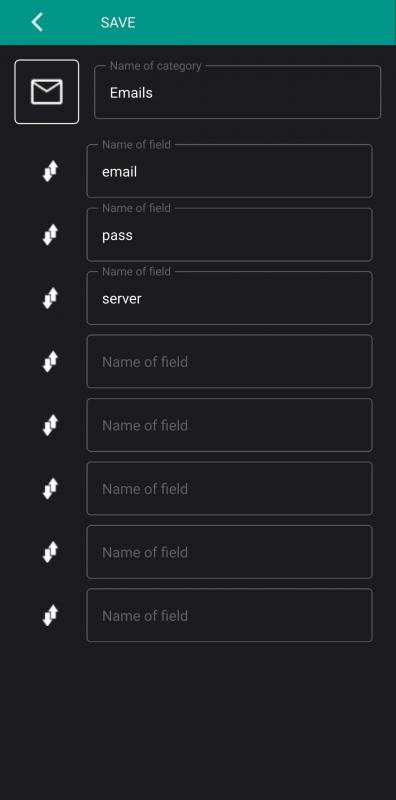Select the fourth empty Name of field input
Viewport: 396px width, 800px height.
pos(229,552)
